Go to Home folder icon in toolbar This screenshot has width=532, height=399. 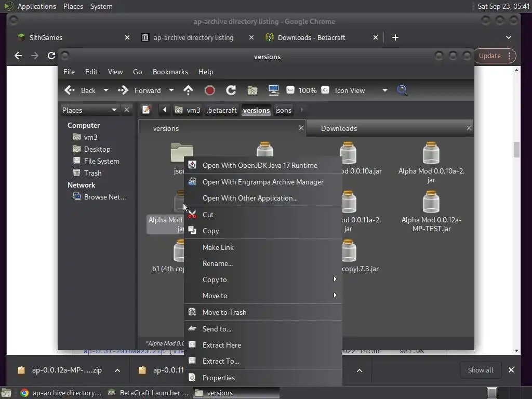(252, 90)
